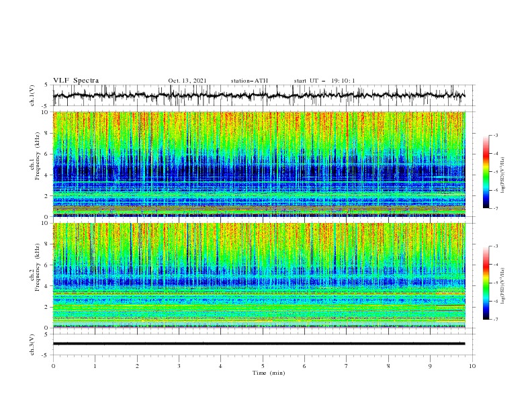
Task: Click time axis tick label '8'
Action: coord(388,366)
